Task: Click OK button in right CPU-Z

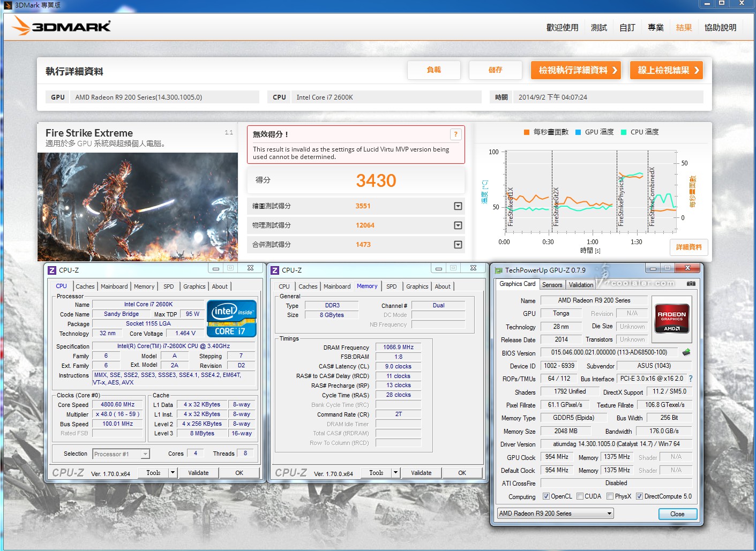Action: point(462,473)
